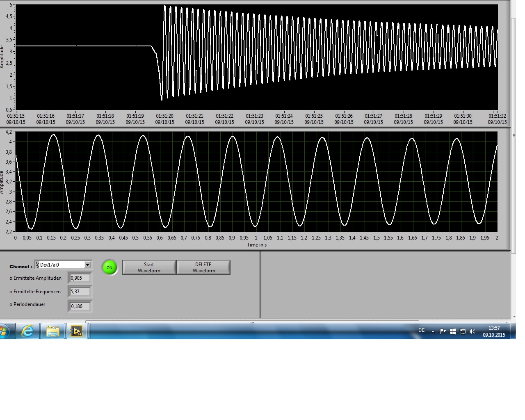The height and width of the screenshot is (420, 525).
Task: Click the 'o Ermittelte Amplituden' label
Action: [x=36, y=278]
